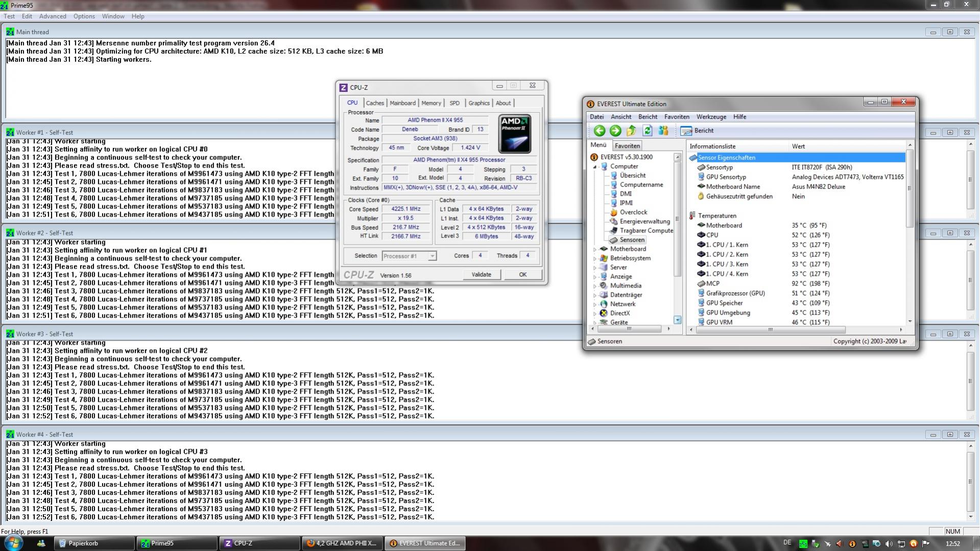Click the EVEREST orange info tray icon

tap(852, 544)
